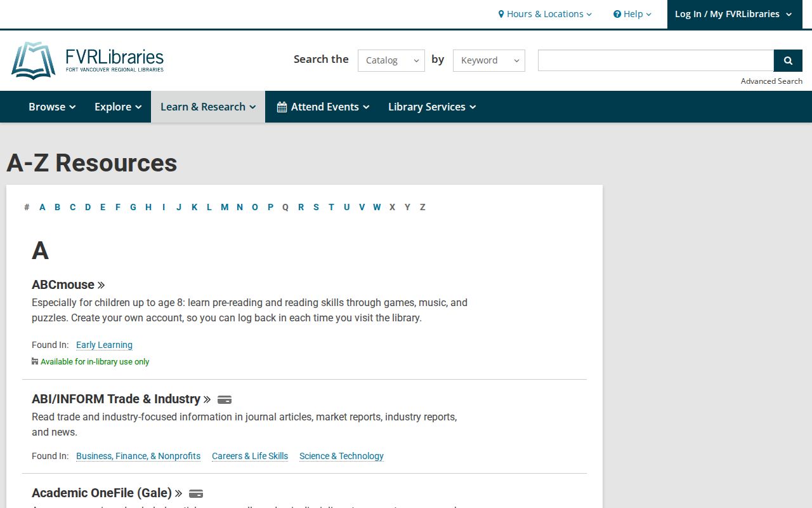
Task: Jump to letter M in the index
Action: 225,207
